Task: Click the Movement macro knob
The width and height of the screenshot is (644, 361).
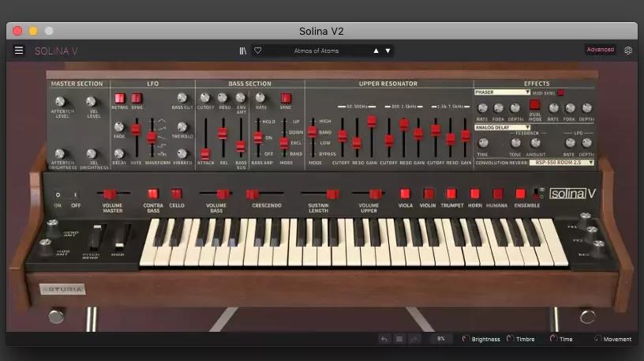Action: pyautogui.click(x=597, y=339)
